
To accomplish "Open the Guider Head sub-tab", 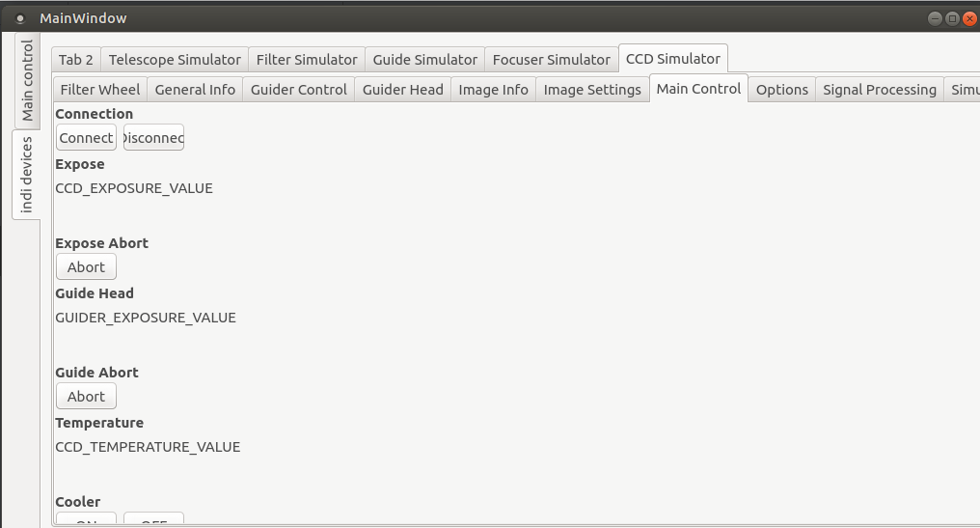I will [x=402, y=90].
